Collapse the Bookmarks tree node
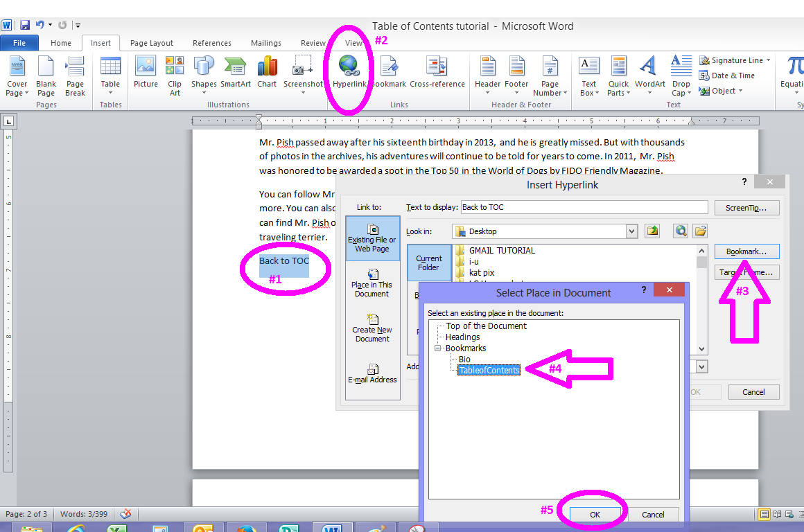This screenshot has height=532, width=804. [438, 348]
